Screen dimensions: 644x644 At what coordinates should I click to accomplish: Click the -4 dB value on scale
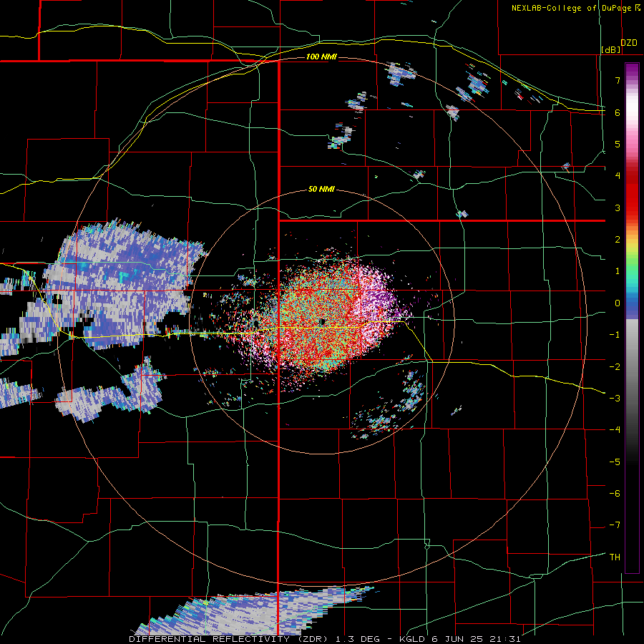(x=615, y=429)
